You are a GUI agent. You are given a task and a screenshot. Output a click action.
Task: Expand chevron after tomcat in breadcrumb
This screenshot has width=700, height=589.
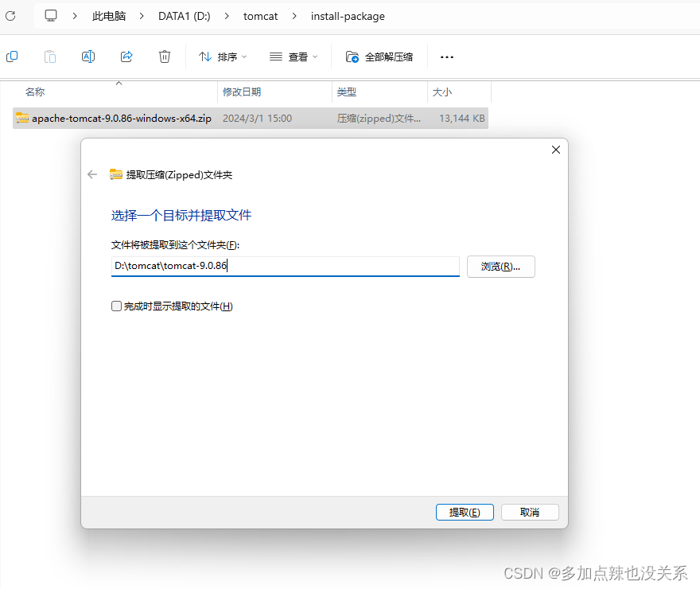(x=294, y=16)
